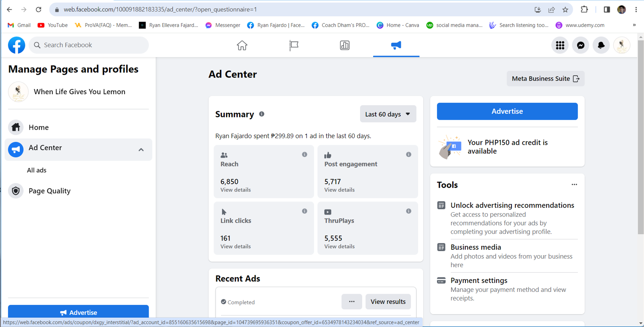Click the ThruPlays info icon
This screenshot has width=644, height=327.
pos(408,211)
